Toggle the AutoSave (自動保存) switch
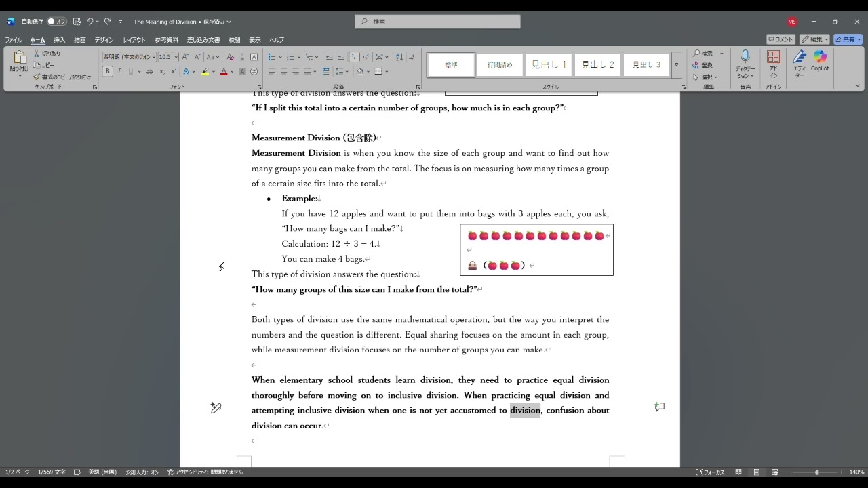 [56, 22]
